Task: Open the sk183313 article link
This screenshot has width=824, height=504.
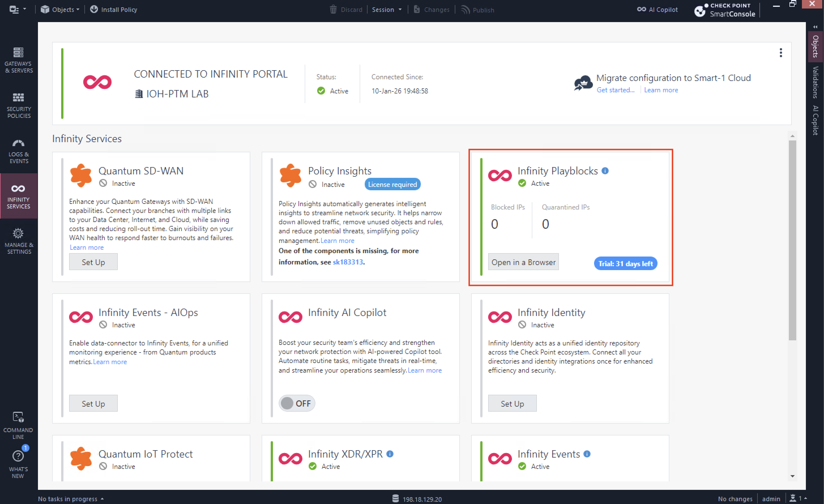Action: pos(347,262)
